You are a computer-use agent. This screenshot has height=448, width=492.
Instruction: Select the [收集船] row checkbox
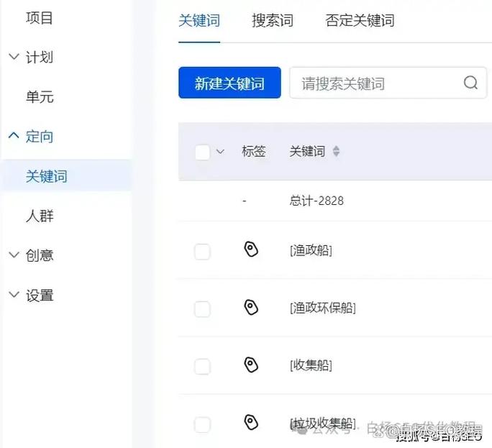[203, 366]
